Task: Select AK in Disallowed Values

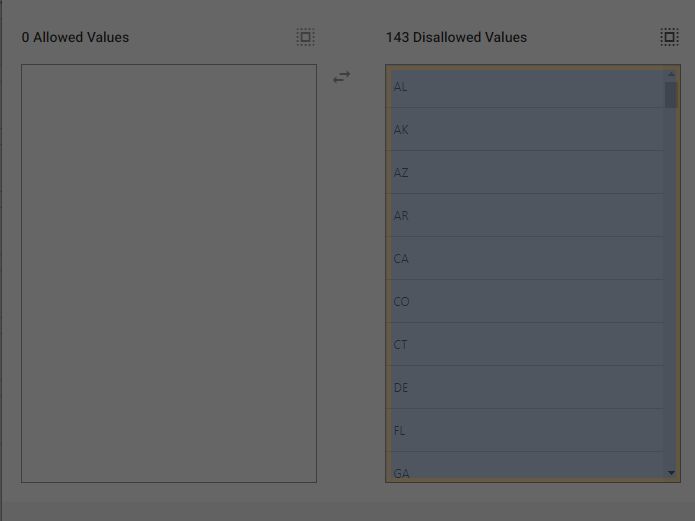Action: 525,129
